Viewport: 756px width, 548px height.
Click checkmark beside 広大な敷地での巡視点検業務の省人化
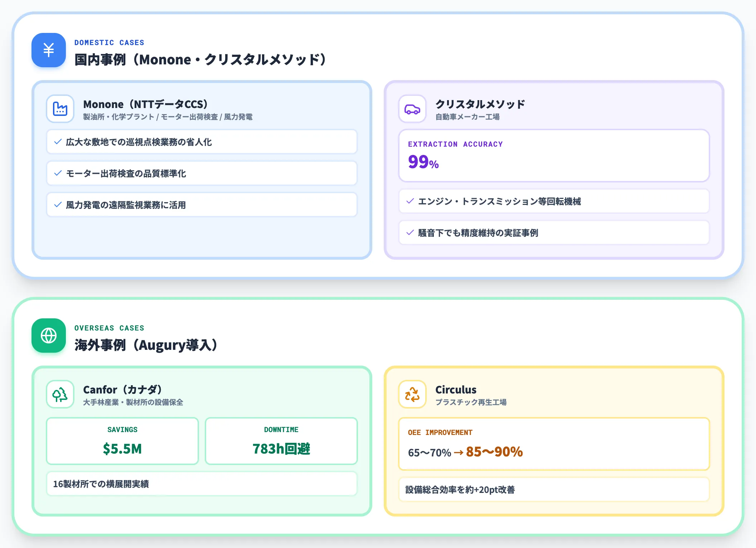pyautogui.click(x=58, y=142)
